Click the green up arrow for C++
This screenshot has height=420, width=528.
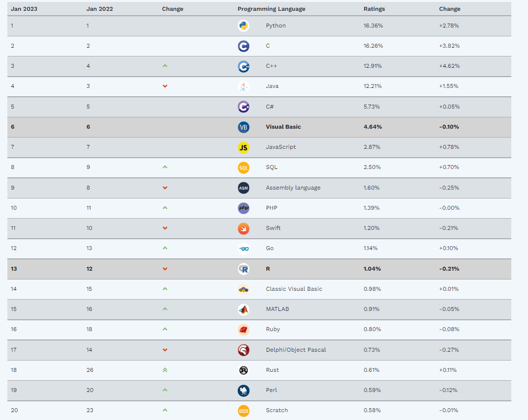pos(165,66)
